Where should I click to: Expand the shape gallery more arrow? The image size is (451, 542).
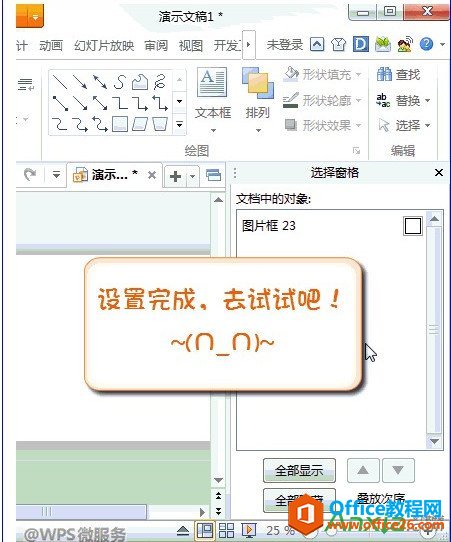[x=179, y=124]
